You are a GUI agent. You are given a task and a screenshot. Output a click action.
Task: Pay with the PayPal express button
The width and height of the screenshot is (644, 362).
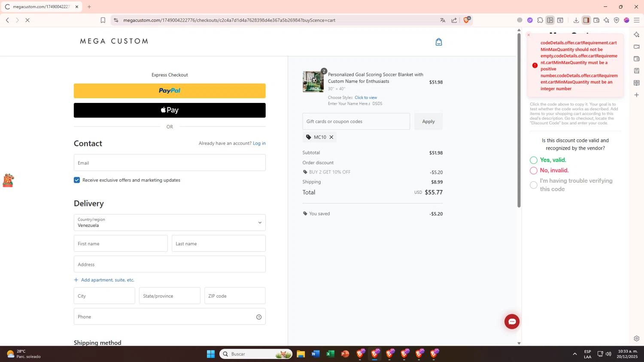pos(170,91)
